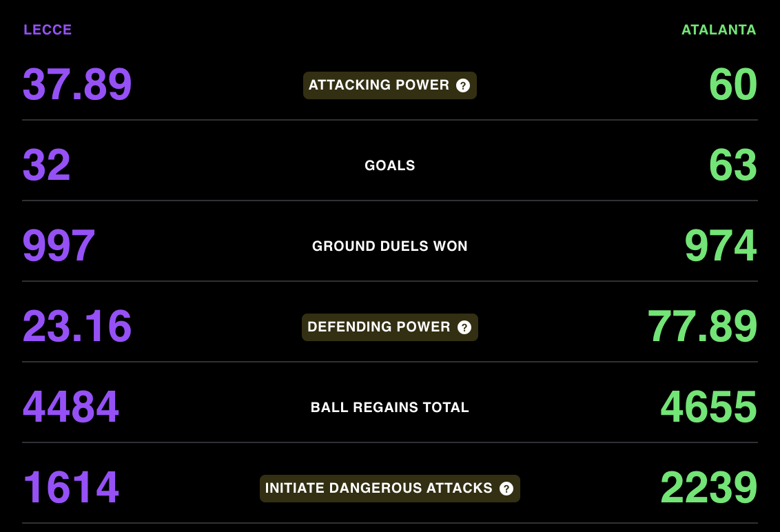The image size is (780, 532).
Task: Click Atalanta's goals value 63
Action: tap(733, 165)
